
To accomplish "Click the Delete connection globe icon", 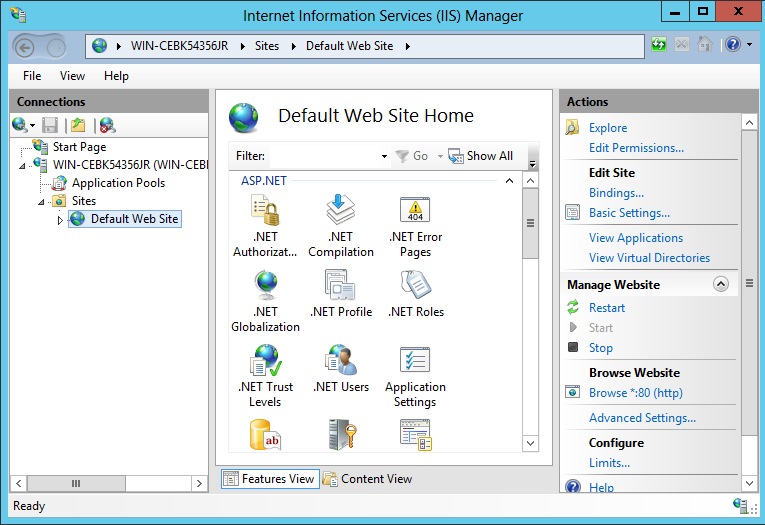I will pyautogui.click(x=107, y=125).
